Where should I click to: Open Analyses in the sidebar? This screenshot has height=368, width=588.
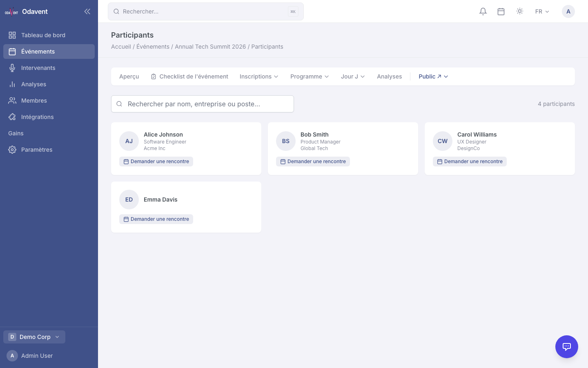point(49,84)
